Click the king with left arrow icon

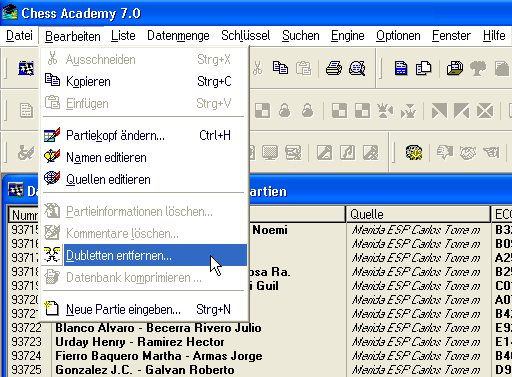[x=385, y=111]
